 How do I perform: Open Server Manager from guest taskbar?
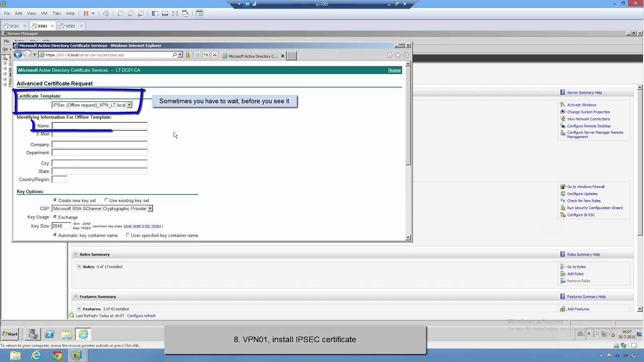[33, 334]
